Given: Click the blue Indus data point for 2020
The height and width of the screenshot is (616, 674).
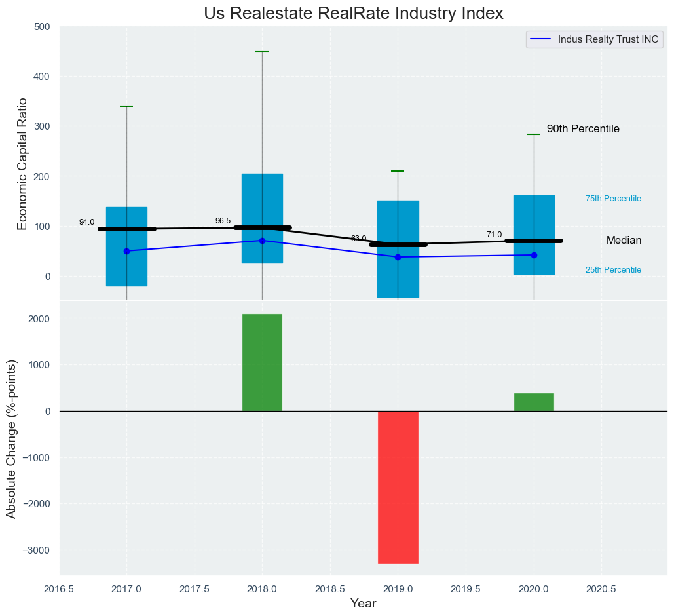Looking at the screenshot, I should pos(534,255).
